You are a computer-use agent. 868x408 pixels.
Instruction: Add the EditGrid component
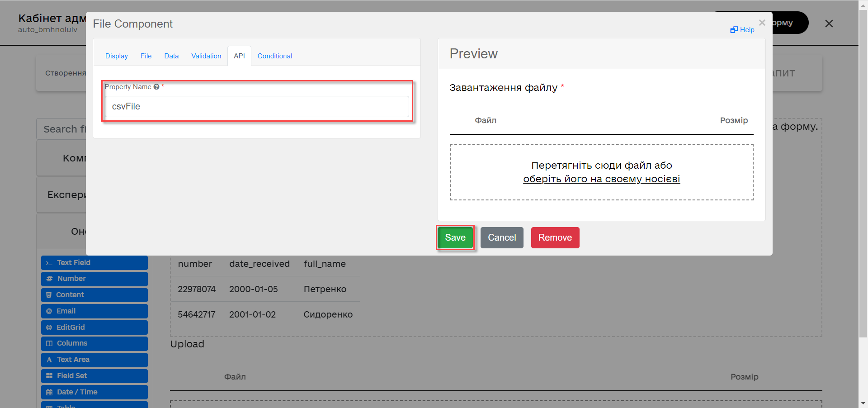94,327
